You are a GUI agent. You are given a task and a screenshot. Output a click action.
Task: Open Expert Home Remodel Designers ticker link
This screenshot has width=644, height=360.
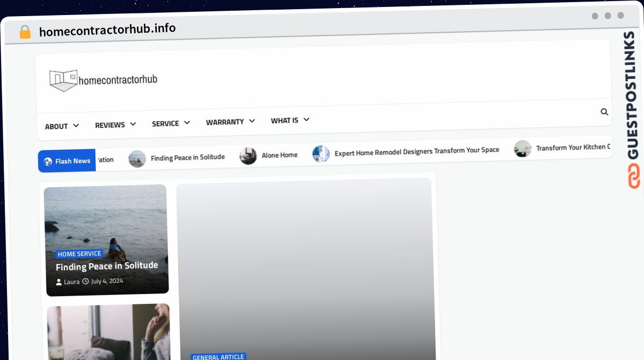417,152
